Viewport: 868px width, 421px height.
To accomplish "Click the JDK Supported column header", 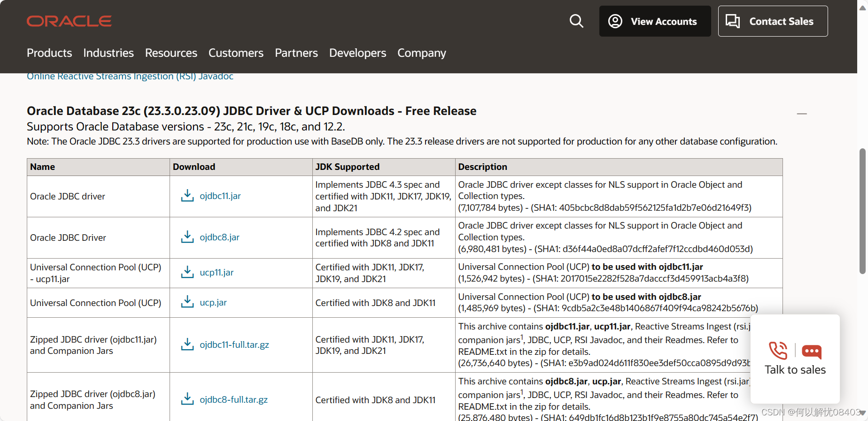I will (x=384, y=167).
